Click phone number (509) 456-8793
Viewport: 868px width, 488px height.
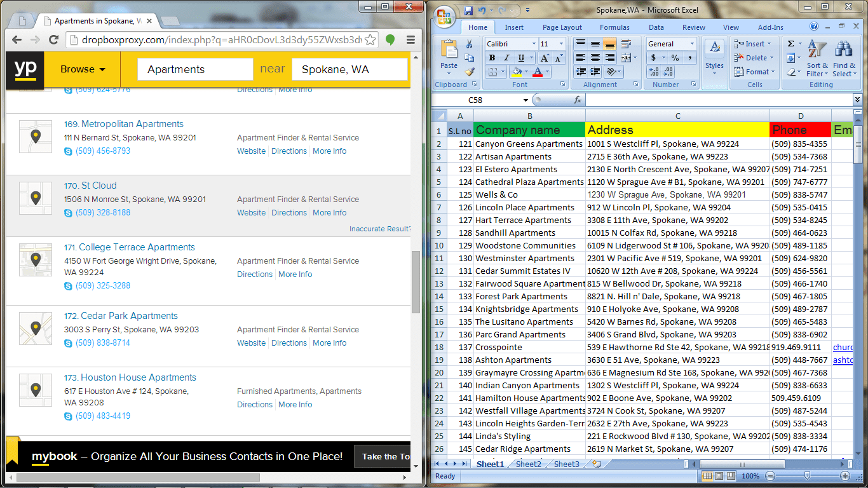[102, 151]
